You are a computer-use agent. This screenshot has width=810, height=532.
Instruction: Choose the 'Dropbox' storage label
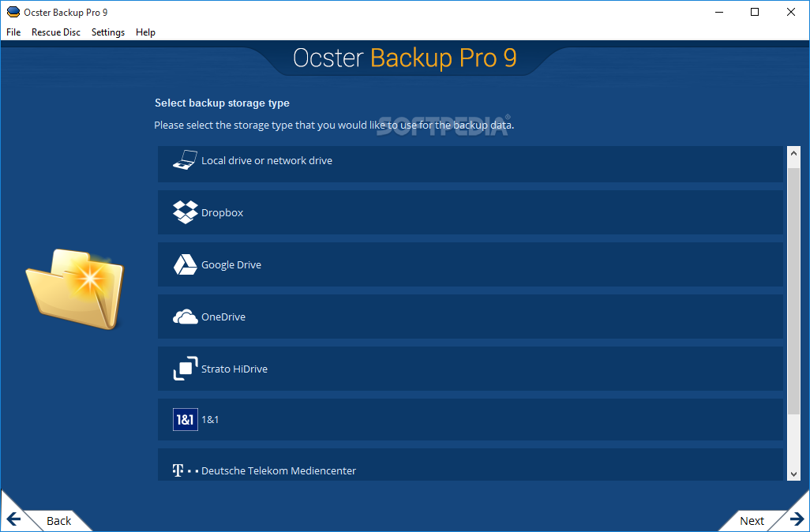(222, 213)
